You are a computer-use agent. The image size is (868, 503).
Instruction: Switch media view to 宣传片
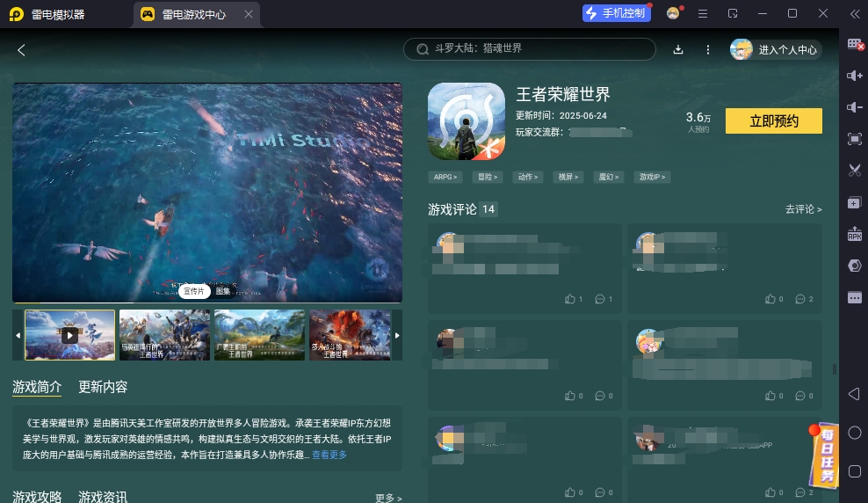(194, 291)
